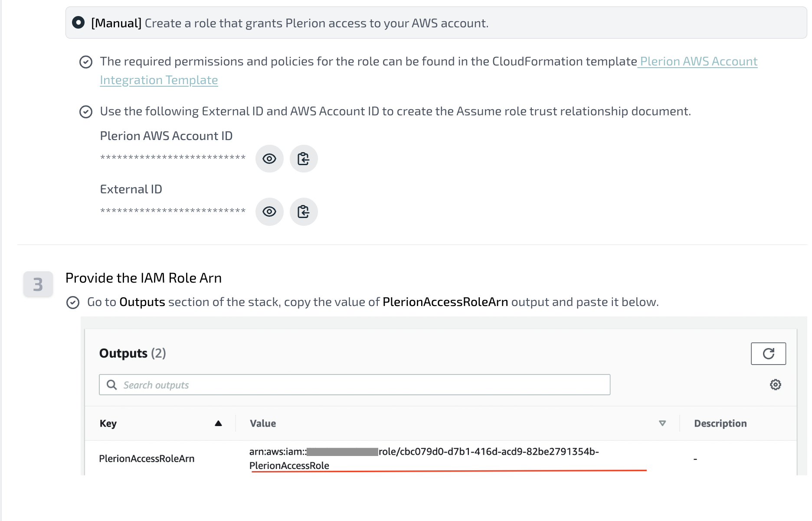This screenshot has height=521, width=812.
Task: Click the Provide the IAM Role Arn heading
Action: (144, 278)
